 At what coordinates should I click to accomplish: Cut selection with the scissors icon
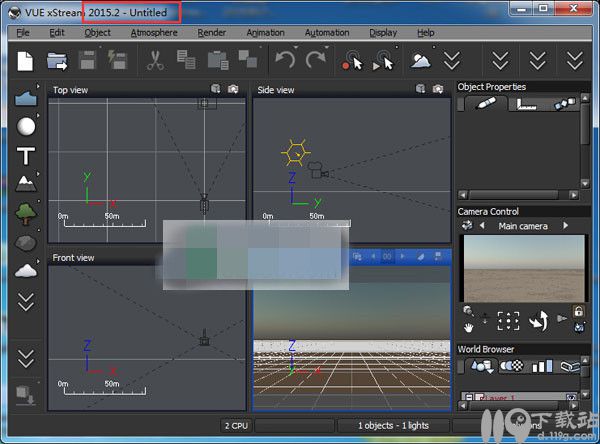coord(155,60)
